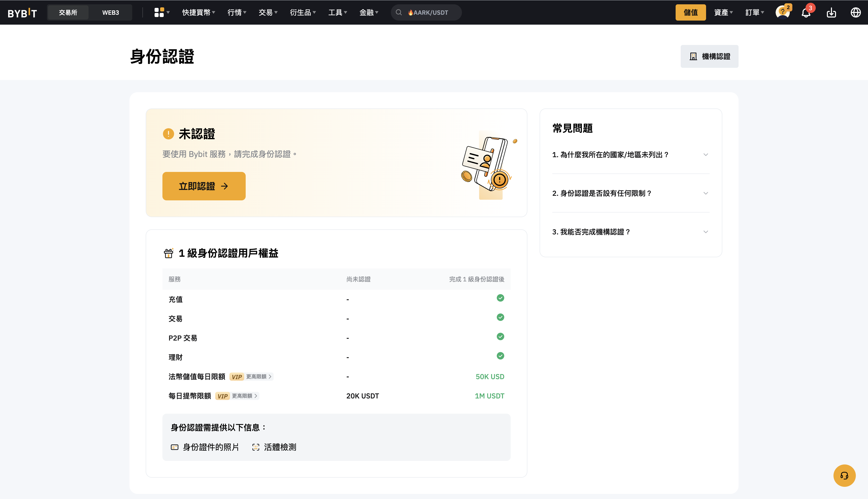This screenshot has width=868, height=499.
Task: Focus the AARK/USDT search field
Action: point(426,12)
